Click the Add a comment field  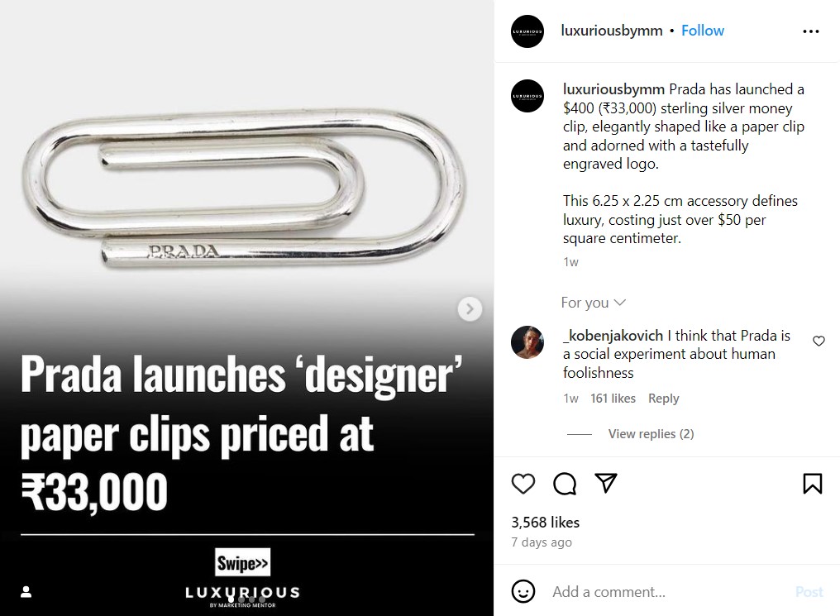coord(661,591)
